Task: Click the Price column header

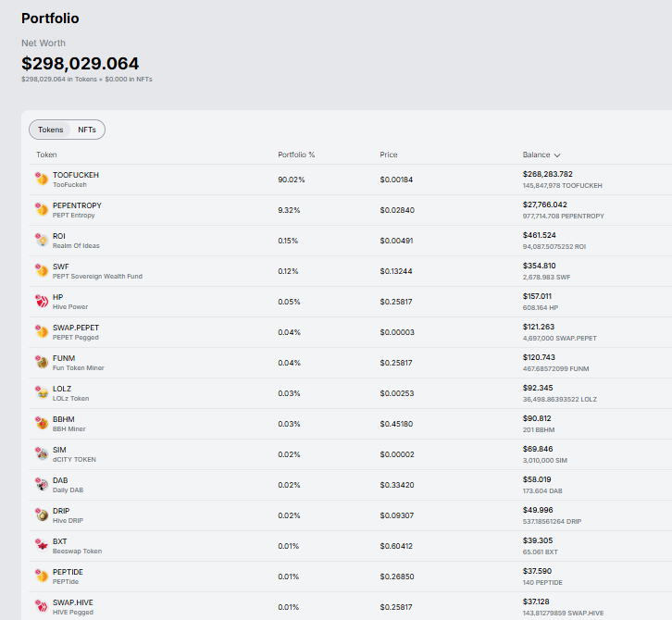Action: pyautogui.click(x=388, y=155)
